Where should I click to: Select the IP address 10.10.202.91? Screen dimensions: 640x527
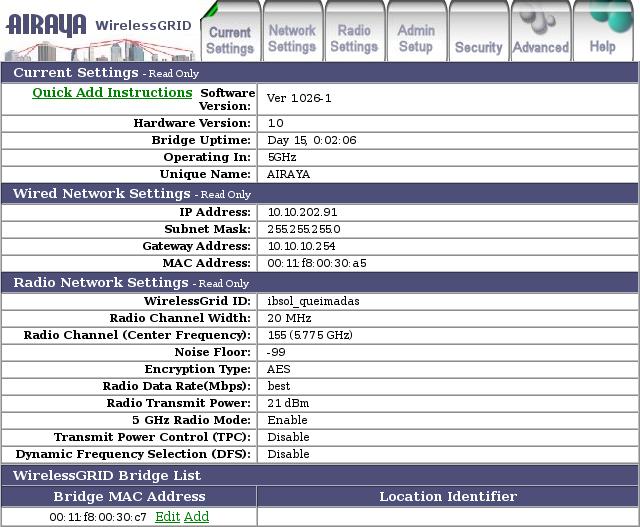302,212
